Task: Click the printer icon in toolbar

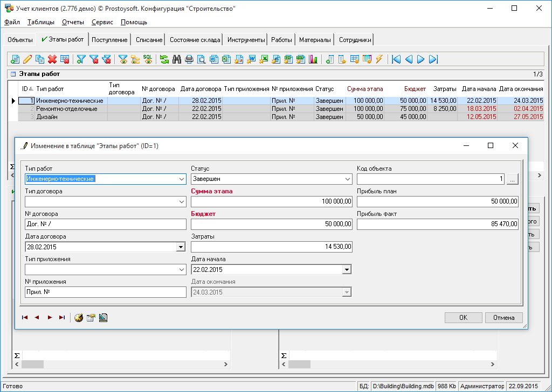Action: pyautogui.click(x=189, y=59)
